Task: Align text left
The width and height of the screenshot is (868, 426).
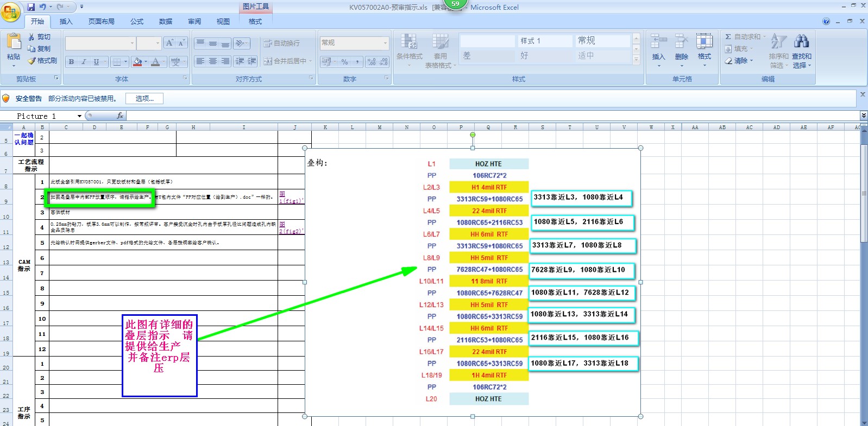Action: point(200,61)
